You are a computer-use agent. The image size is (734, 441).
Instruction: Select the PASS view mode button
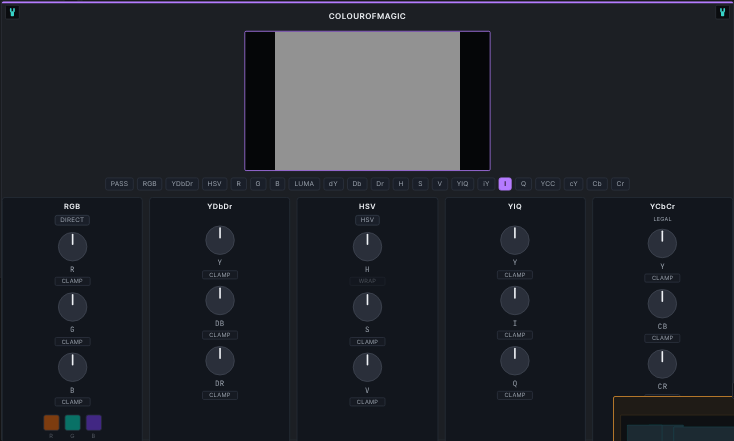tap(119, 184)
